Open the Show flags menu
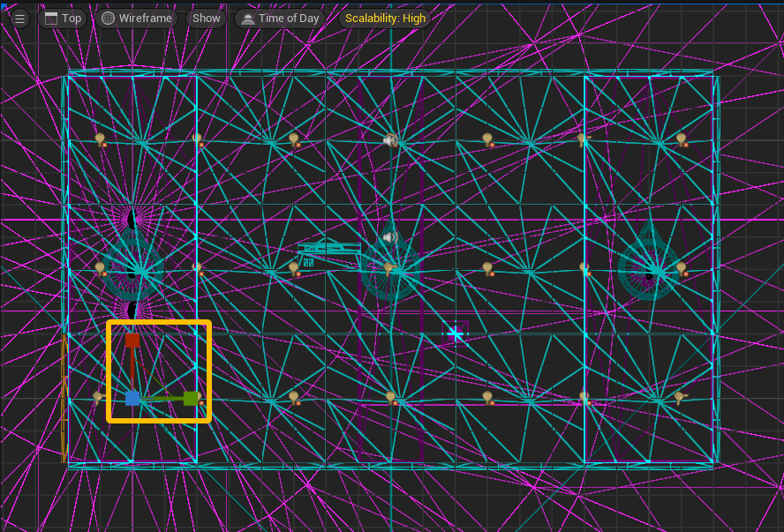 click(x=207, y=19)
